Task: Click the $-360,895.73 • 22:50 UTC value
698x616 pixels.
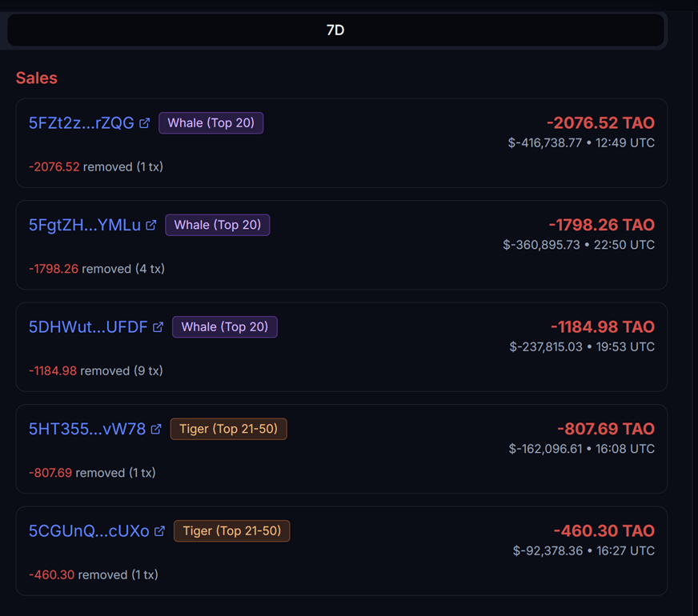Action: point(579,245)
